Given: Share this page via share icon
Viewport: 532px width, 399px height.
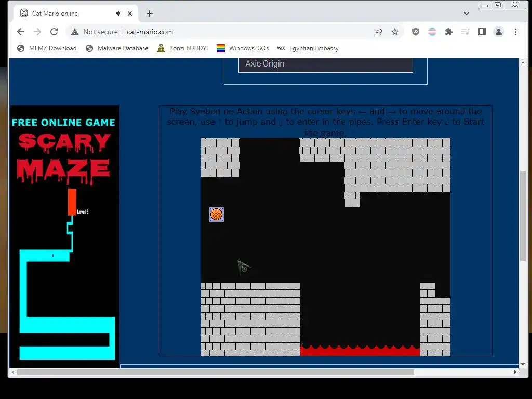Looking at the screenshot, I should click(x=378, y=32).
